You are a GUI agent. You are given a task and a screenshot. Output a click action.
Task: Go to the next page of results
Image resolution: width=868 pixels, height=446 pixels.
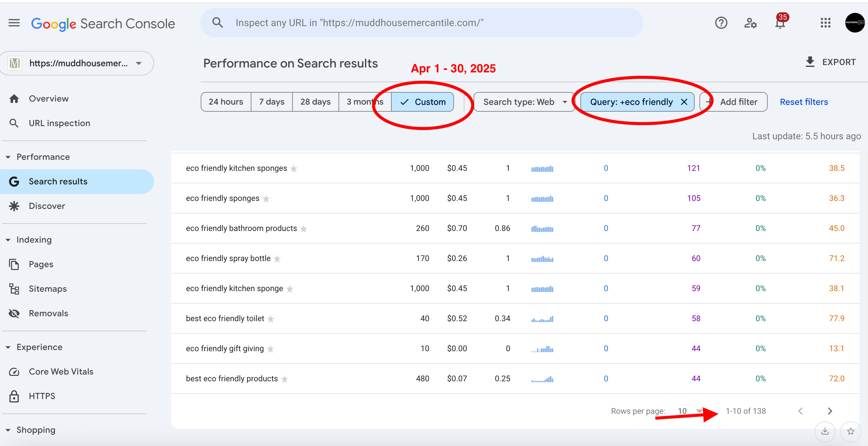point(830,411)
